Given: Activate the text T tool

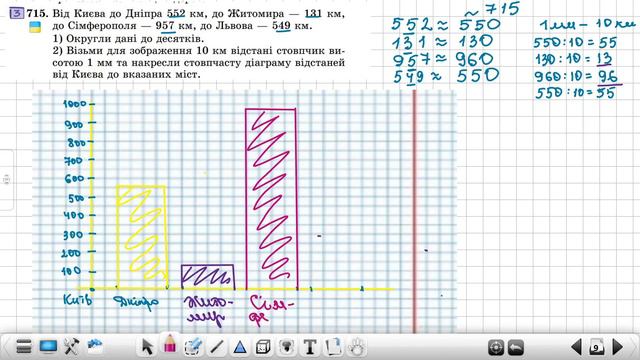Looking at the screenshot, I should (310, 347).
